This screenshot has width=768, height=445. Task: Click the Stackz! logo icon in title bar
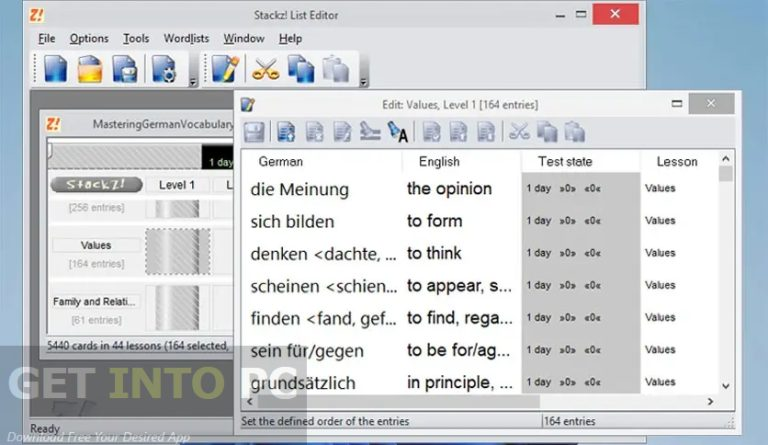(x=37, y=15)
